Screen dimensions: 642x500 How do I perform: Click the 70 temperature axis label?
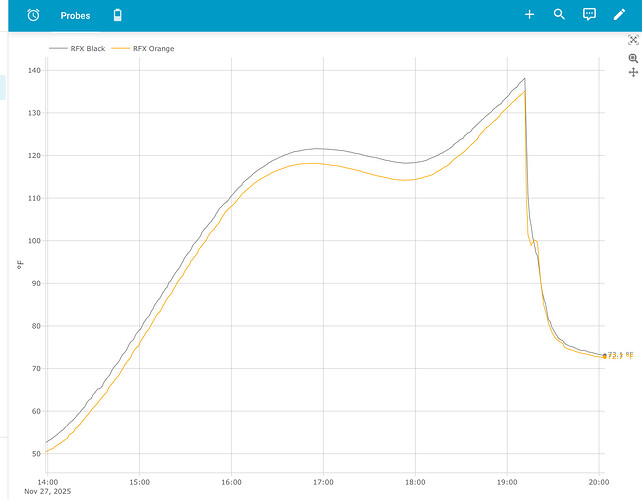pyautogui.click(x=36, y=369)
